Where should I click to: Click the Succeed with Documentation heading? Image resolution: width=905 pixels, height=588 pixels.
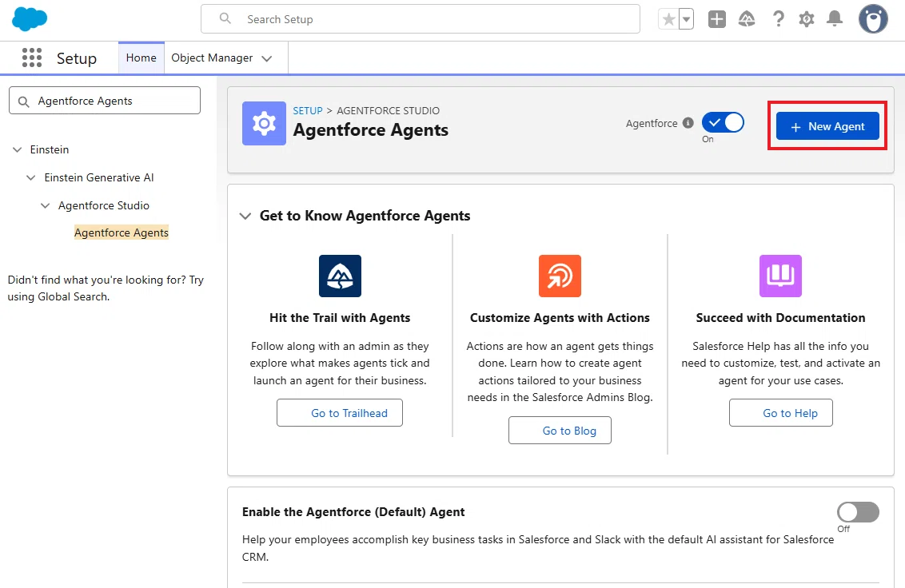tap(781, 317)
